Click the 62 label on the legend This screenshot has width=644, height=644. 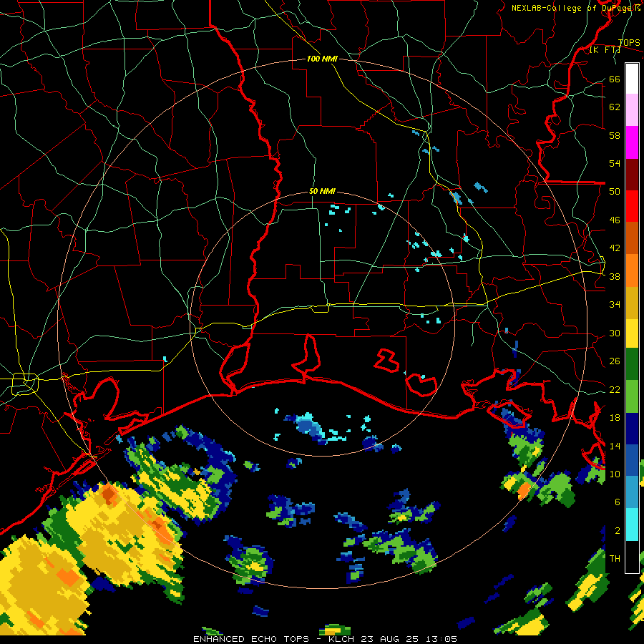tap(615, 107)
